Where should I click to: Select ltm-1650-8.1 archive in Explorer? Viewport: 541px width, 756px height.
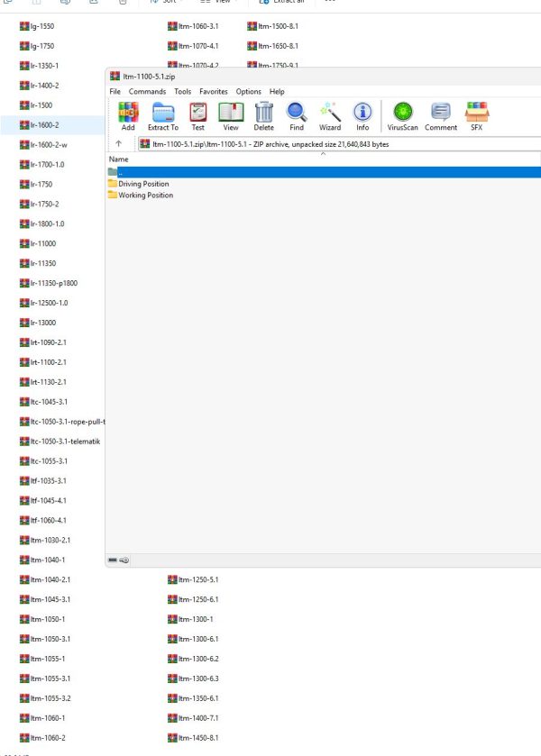pos(272,46)
